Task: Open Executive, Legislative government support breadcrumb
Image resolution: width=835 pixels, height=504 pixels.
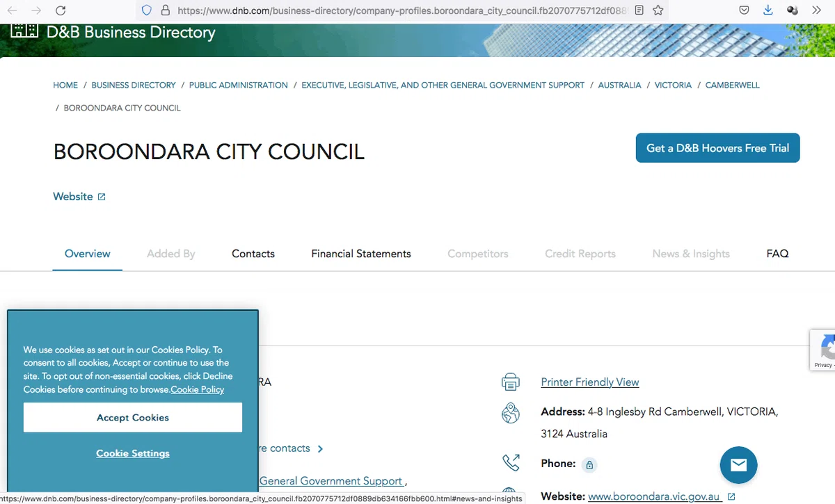Action: [443, 85]
